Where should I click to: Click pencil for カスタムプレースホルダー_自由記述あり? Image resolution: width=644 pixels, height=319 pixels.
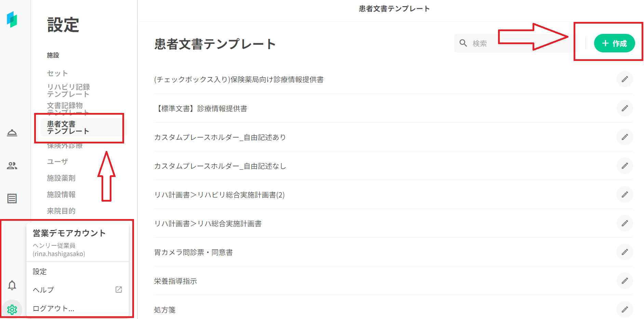tap(625, 137)
